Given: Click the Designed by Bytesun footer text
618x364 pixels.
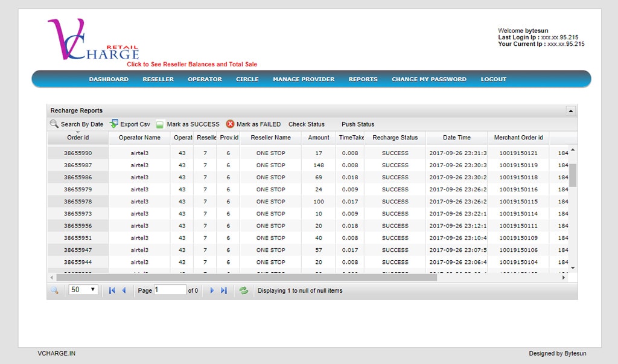Looking at the screenshot, I should point(557,353).
